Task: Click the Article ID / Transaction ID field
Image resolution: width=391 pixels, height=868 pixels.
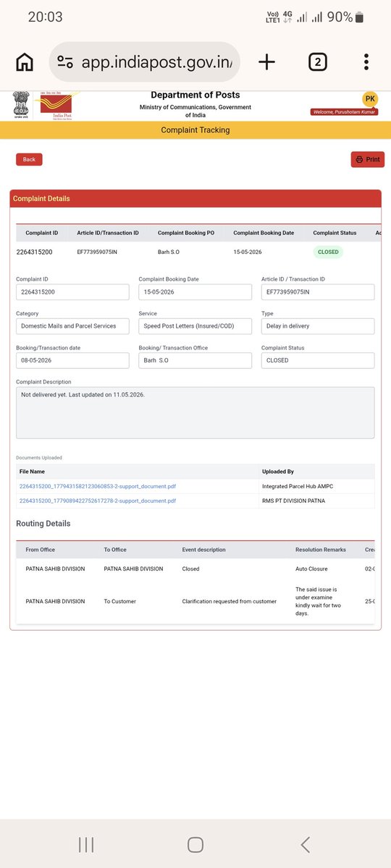Action: 318,292
